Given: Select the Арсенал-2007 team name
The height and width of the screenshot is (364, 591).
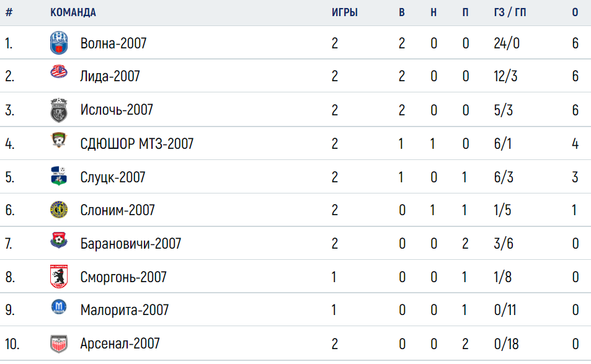Looking at the screenshot, I should point(120,344).
